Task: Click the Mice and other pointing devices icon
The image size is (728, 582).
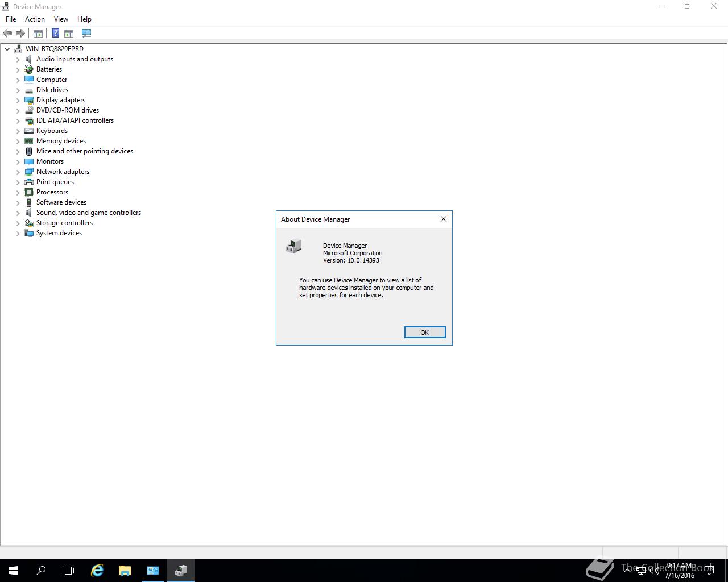Action: pyautogui.click(x=29, y=151)
